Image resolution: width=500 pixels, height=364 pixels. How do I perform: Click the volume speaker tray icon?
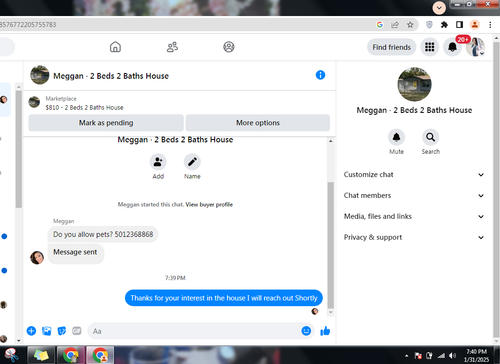pos(452,356)
